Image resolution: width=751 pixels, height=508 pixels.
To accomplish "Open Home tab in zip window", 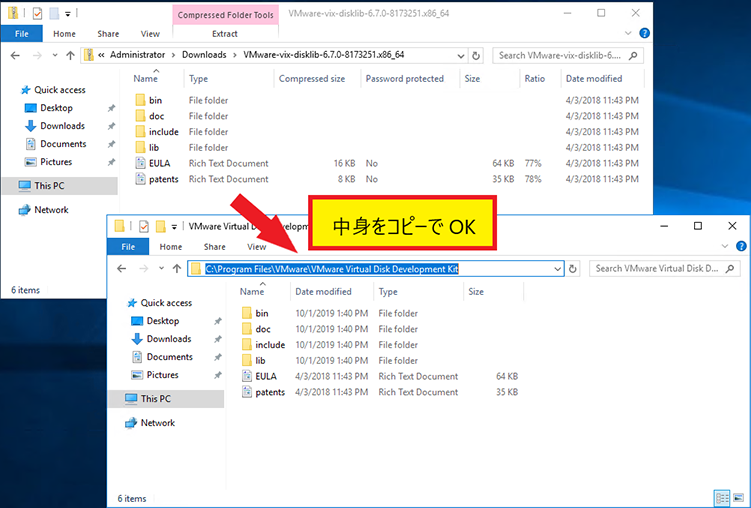I will pos(64,34).
